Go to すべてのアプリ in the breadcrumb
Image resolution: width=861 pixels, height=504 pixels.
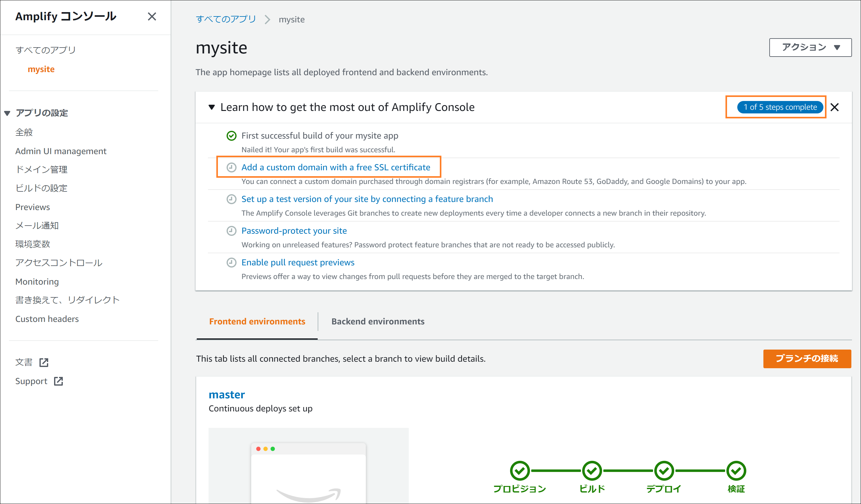226,19
